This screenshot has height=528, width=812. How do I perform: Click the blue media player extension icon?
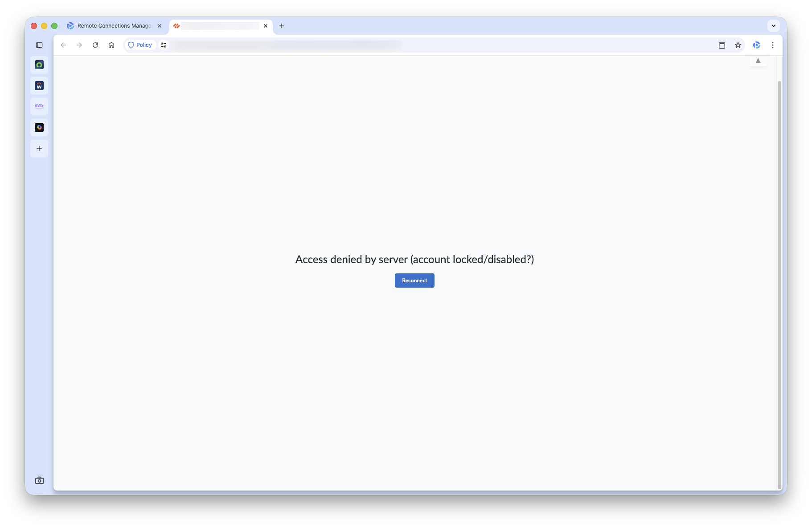pyautogui.click(x=756, y=45)
